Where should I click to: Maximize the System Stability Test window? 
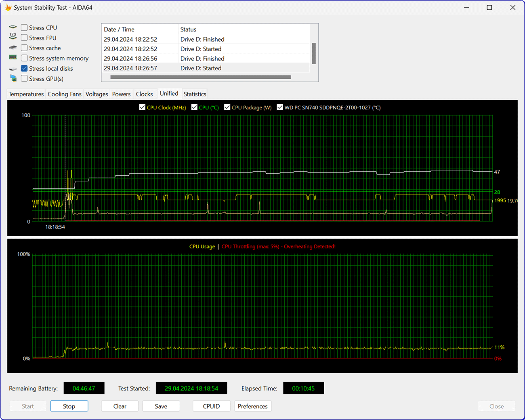click(x=489, y=7)
